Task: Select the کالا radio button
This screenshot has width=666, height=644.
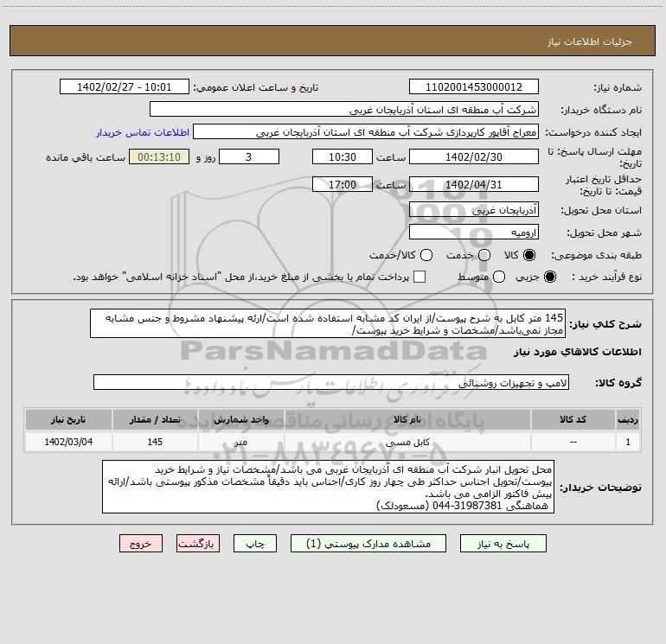Action: click(x=529, y=255)
